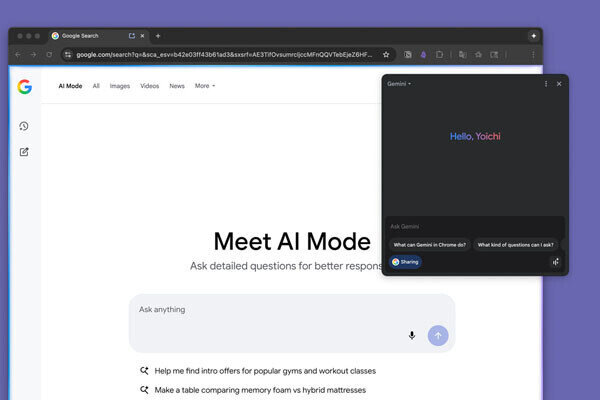Select the AI Mode tab
The image size is (600, 400).
pyautogui.click(x=70, y=86)
